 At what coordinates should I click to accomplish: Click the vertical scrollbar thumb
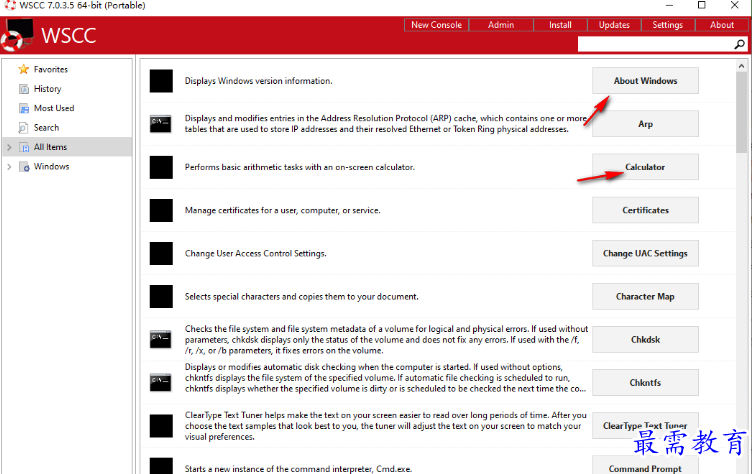(742, 112)
